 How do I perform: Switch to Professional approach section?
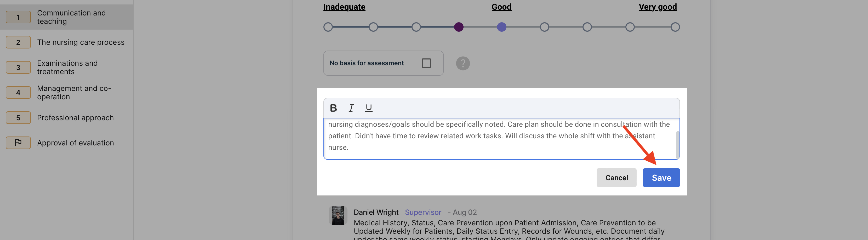[75, 118]
